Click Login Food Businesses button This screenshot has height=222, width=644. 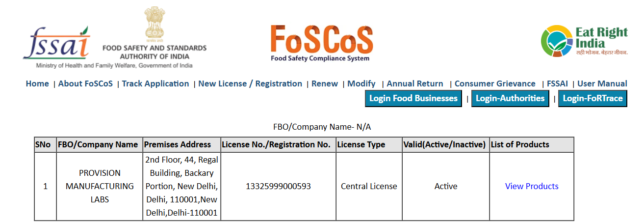(413, 98)
